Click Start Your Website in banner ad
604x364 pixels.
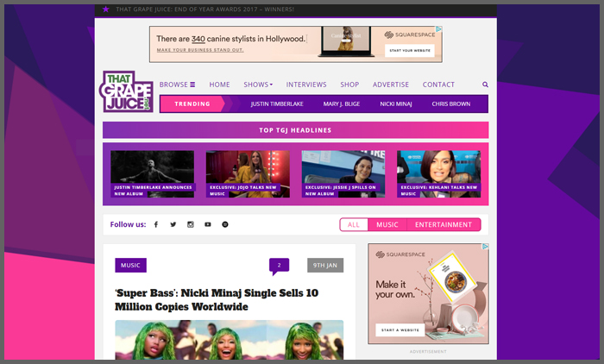(x=410, y=50)
